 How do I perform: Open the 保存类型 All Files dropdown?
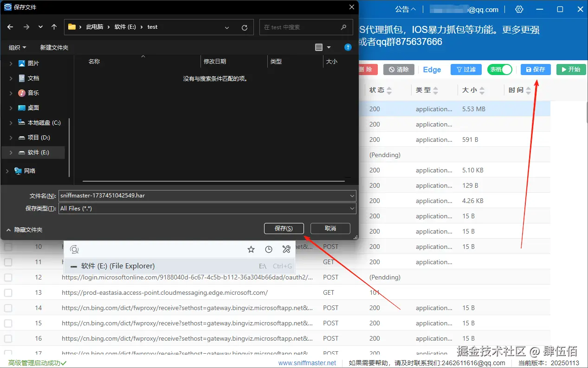pyautogui.click(x=207, y=209)
